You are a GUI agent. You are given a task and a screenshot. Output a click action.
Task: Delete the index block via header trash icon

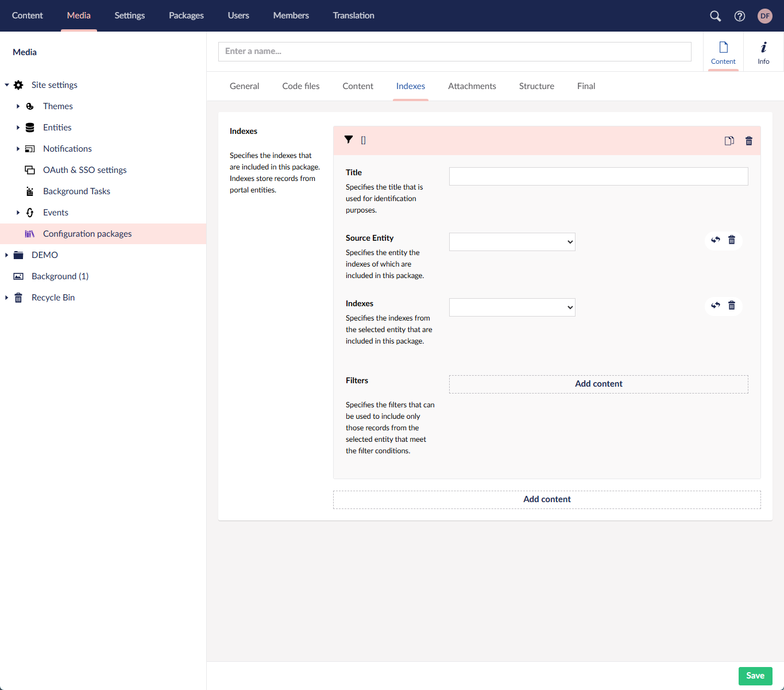coord(749,141)
